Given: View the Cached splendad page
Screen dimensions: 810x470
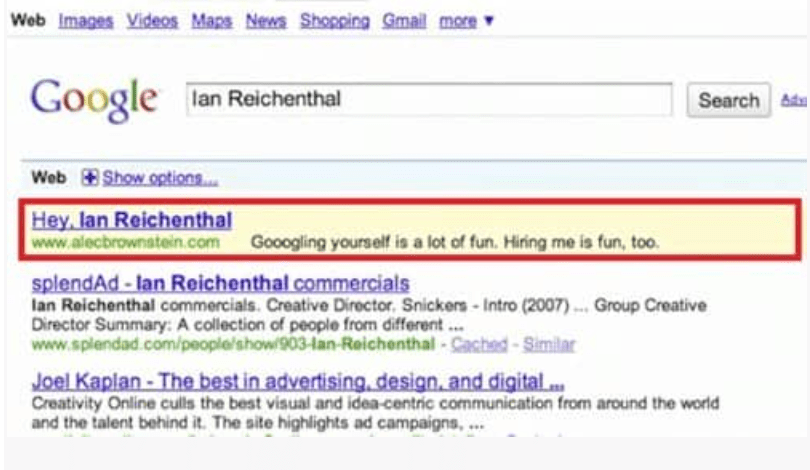Looking at the screenshot, I should coord(479,344).
